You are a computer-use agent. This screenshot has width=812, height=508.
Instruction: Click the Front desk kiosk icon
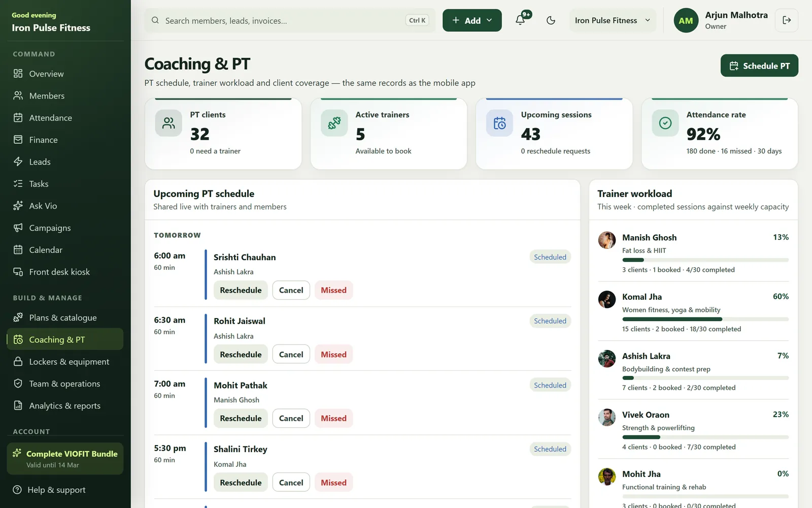[18, 272]
